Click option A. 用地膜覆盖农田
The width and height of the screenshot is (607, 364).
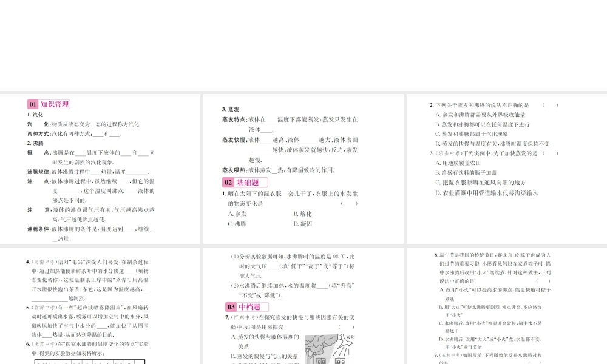tap(458, 163)
